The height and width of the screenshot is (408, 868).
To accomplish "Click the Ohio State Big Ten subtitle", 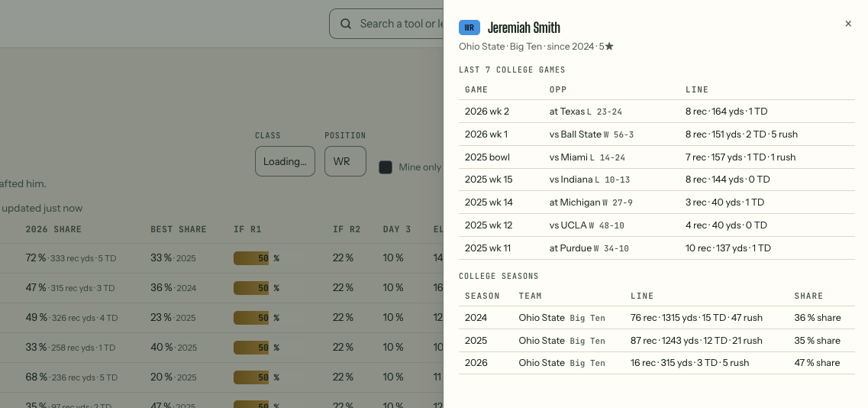I will point(536,47).
